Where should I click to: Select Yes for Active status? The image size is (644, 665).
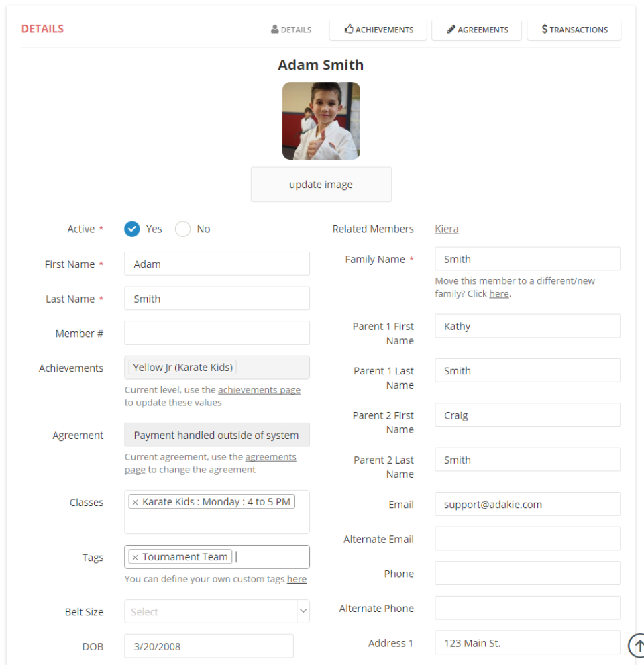coord(132,228)
